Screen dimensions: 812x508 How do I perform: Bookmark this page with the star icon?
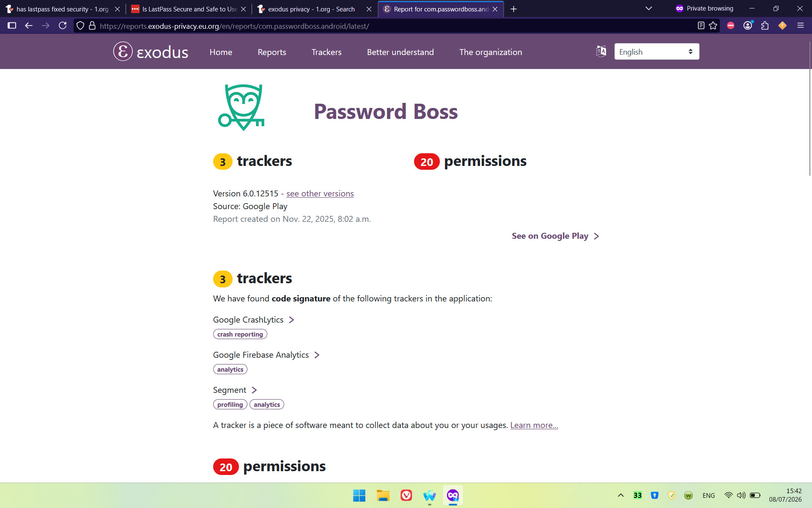[713, 26]
